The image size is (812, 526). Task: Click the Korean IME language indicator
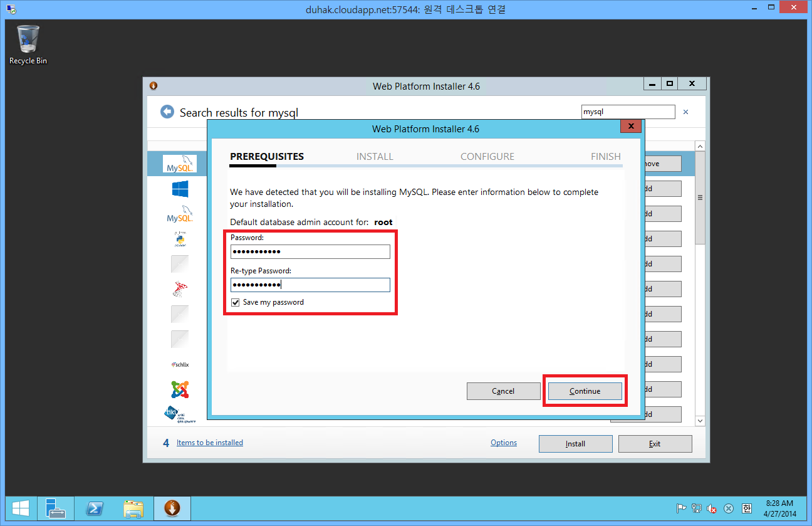(746, 508)
